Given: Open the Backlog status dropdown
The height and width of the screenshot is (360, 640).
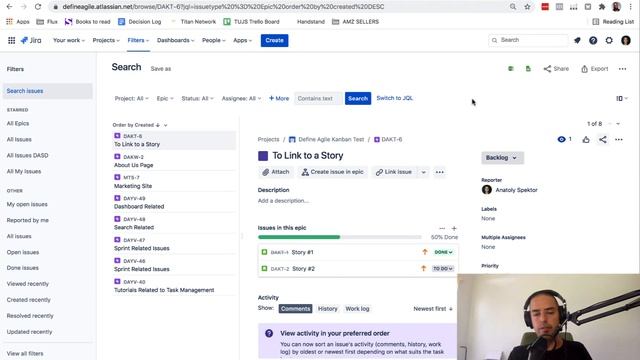Looking at the screenshot, I should [502, 158].
